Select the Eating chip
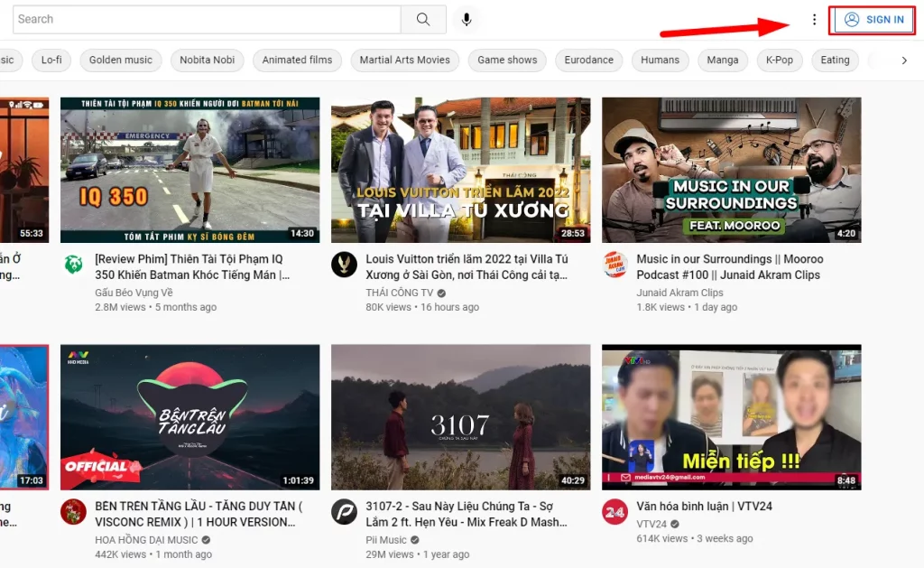 tap(835, 60)
